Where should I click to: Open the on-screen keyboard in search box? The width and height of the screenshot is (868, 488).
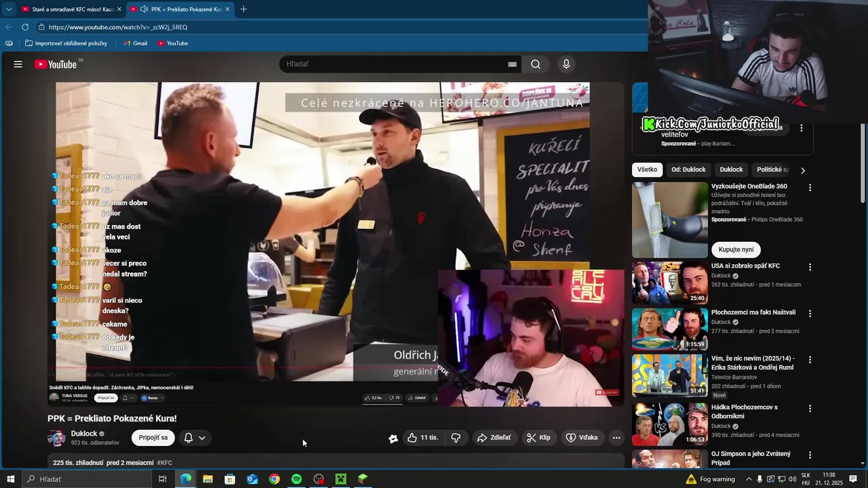click(x=512, y=64)
